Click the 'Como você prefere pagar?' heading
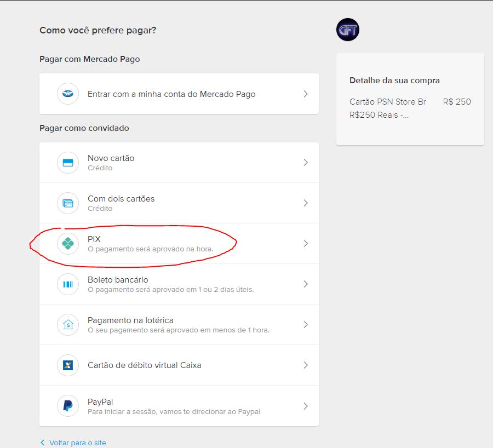 pyautogui.click(x=98, y=31)
